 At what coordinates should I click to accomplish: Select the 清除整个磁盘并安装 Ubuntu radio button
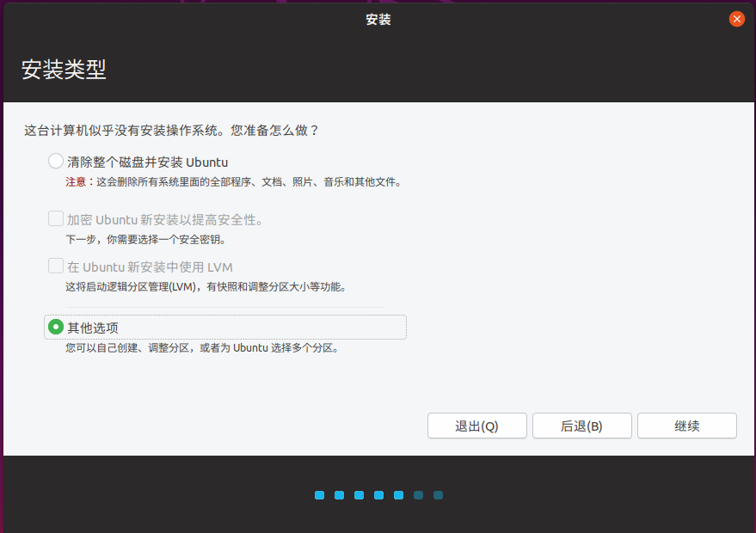(x=56, y=161)
